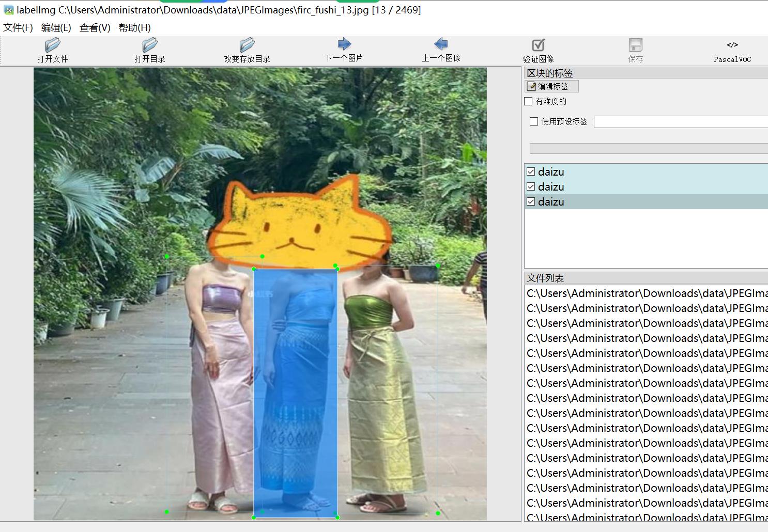Viewport: 768px width, 532px height.
Task: Focus the preset label text field
Action: click(x=681, y=122)
